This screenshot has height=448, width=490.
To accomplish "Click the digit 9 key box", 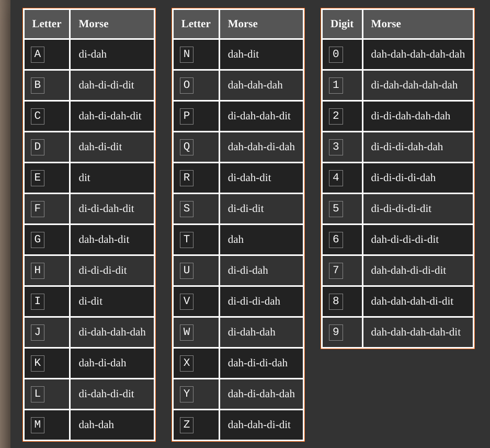I will pyautogui.click(x=336, y=332).
